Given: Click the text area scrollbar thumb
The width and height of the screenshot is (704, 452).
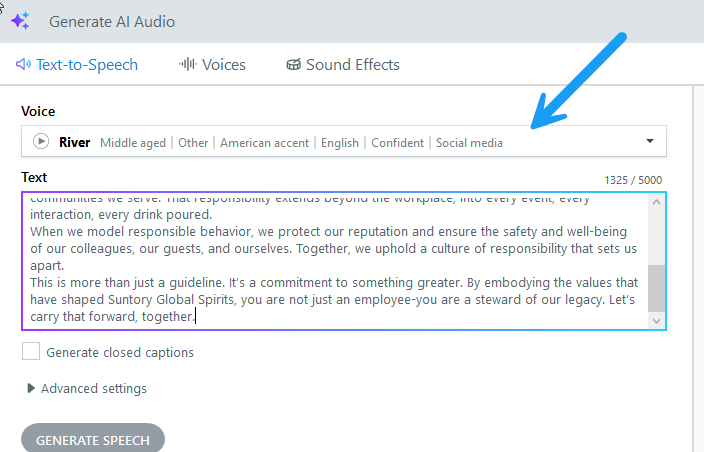Looking at the screenshot, I should coord(655,288).
